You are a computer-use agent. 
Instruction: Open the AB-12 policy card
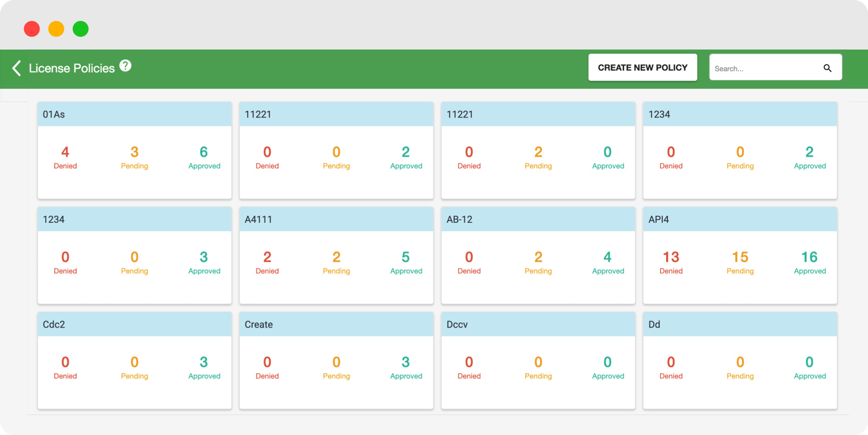click(x=538, y=219)
